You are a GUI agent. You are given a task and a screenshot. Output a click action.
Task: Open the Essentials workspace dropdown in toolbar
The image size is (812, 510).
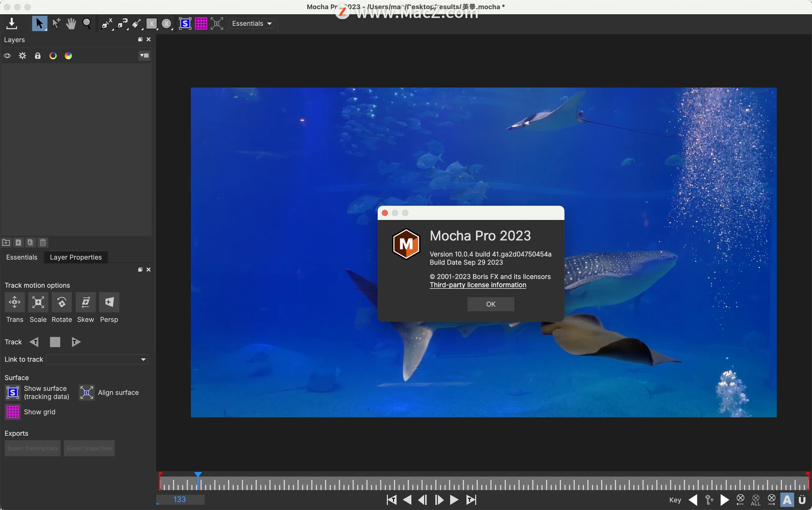click(x=252, y=24)
